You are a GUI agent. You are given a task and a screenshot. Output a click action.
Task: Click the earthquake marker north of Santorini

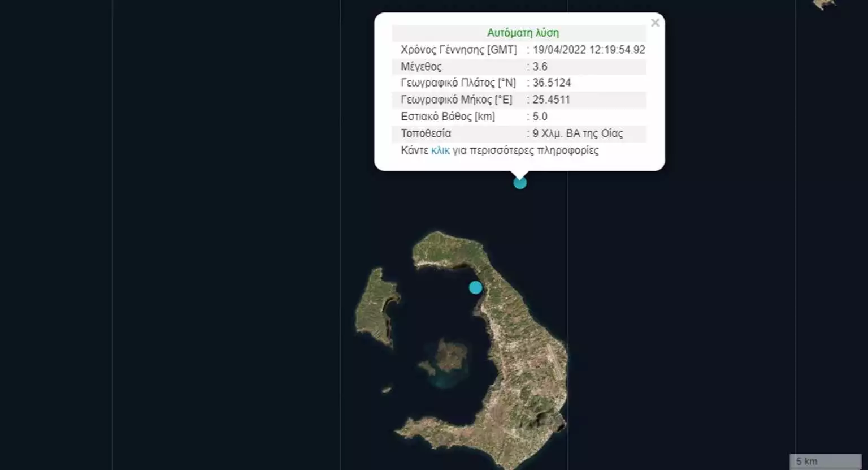[520, 183]
